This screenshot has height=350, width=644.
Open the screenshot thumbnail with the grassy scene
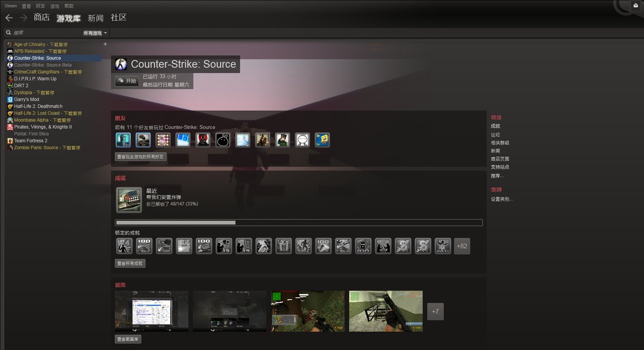(308, 311)
